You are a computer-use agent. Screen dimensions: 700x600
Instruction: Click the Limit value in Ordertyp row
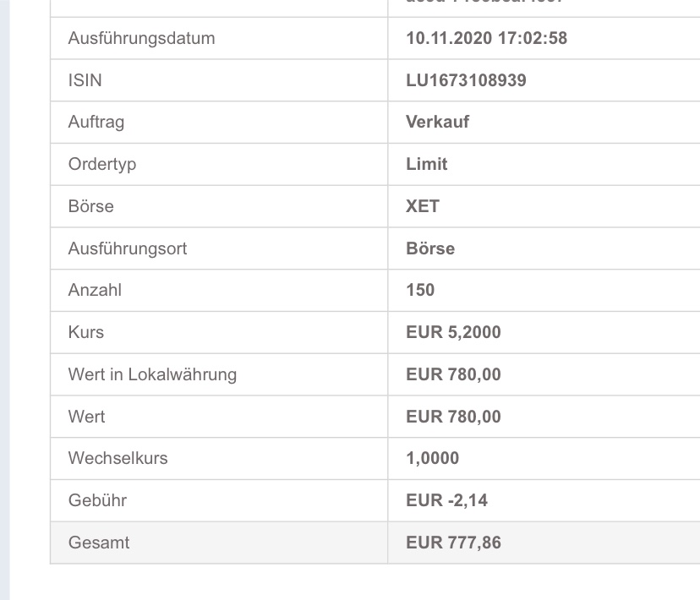[426, 164]
